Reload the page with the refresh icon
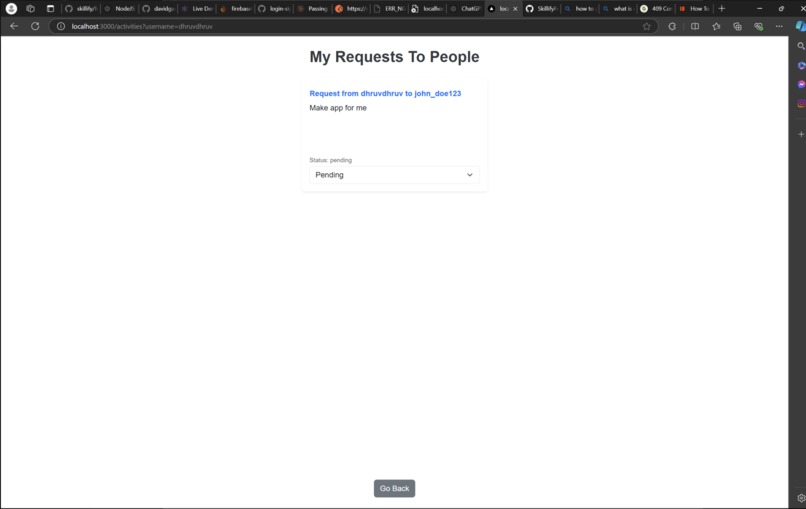This screenshot has height=509, width=806. pyautogui.click(x=35, y=26)
